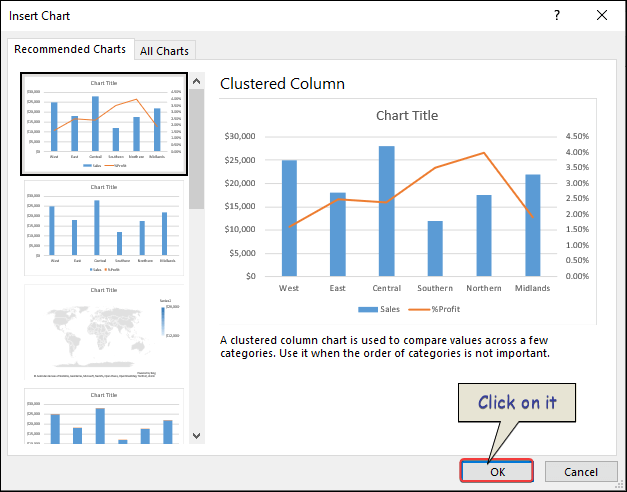Close the Insert Chart dialog
The height and width of the screenshot is (492, 627).
pos(601,16)
